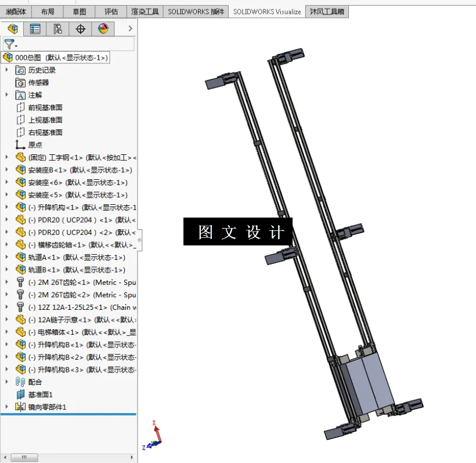
Task: Open the DisplayManager colored sphere icon
Action: coord(103,28)
